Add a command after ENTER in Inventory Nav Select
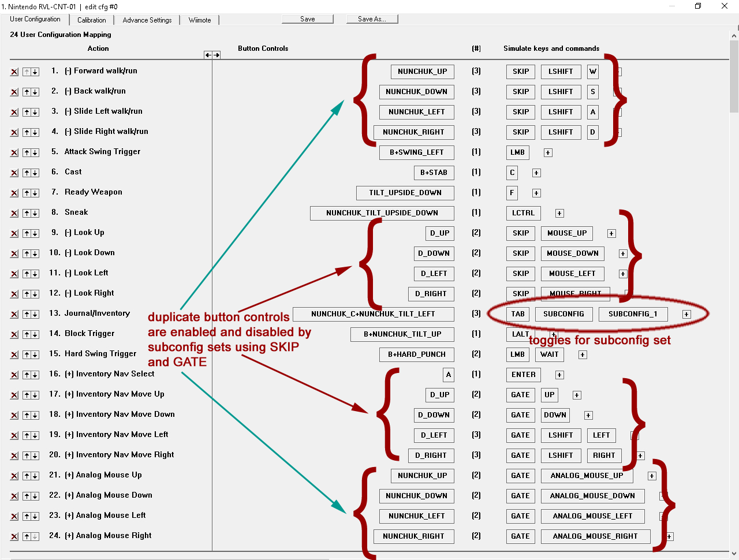The image size is (739, 560). 559,375
